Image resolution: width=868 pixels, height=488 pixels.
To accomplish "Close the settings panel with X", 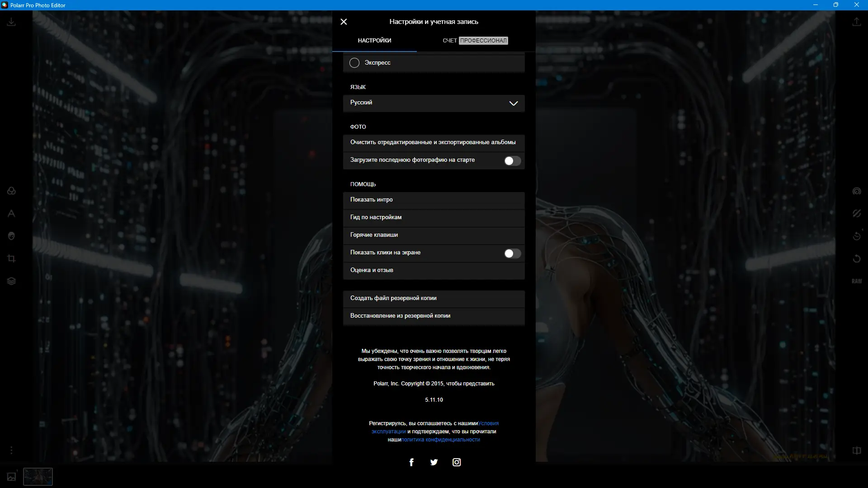I will [x=344, y=22].
